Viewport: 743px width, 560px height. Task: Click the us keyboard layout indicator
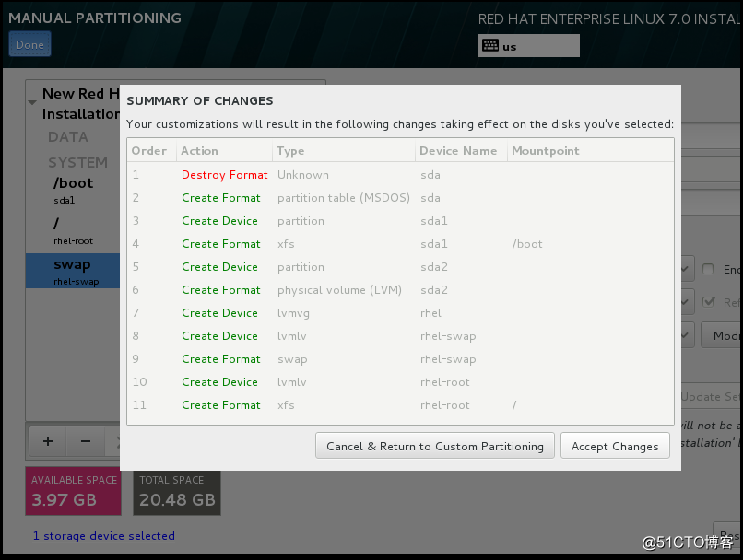[528, 46]
